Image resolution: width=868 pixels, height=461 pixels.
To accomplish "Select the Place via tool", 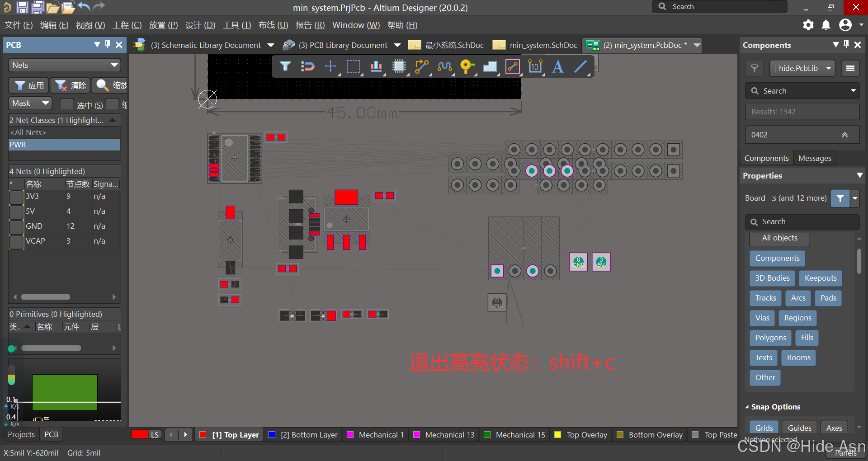I will (467, 66).
